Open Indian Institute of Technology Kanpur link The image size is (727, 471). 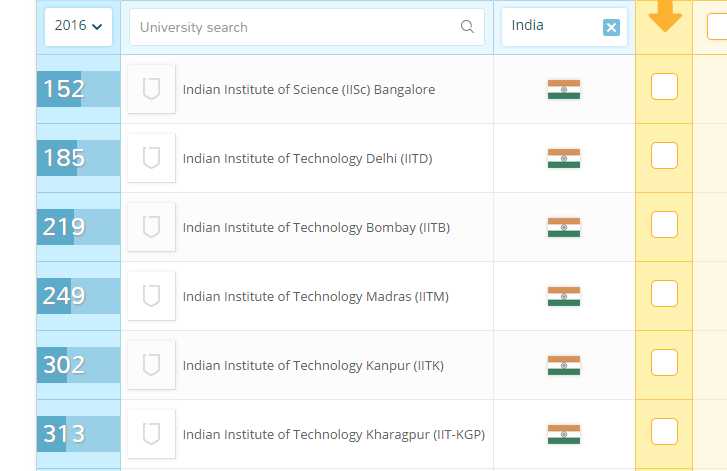313,366
